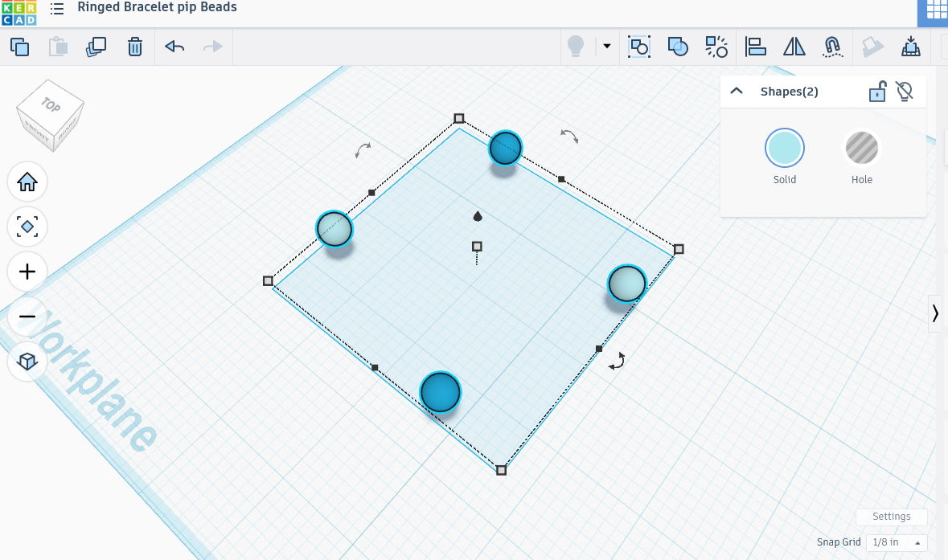This screenshot has width=948, height=560.
Task: Open the Snap Grid 1/8 in dropdown
Action: coord(896,542)
